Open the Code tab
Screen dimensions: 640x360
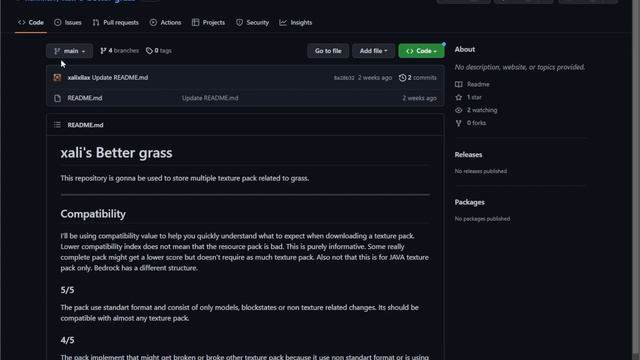(31, 22)
